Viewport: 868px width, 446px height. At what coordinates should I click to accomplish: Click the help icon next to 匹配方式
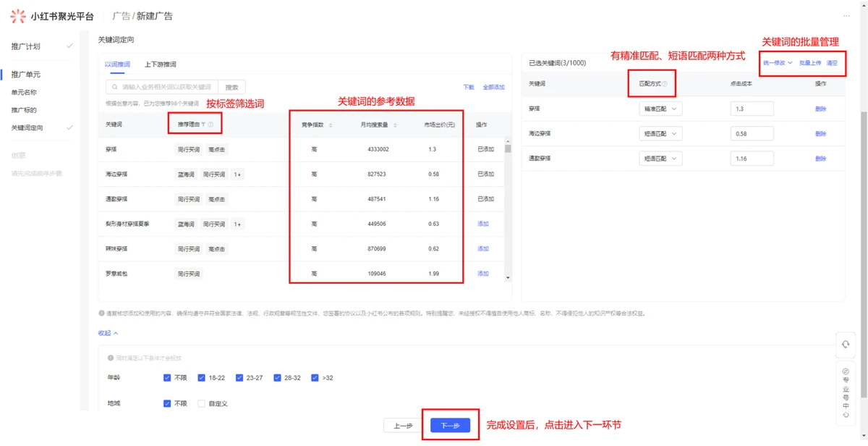(x=664, y=84)
